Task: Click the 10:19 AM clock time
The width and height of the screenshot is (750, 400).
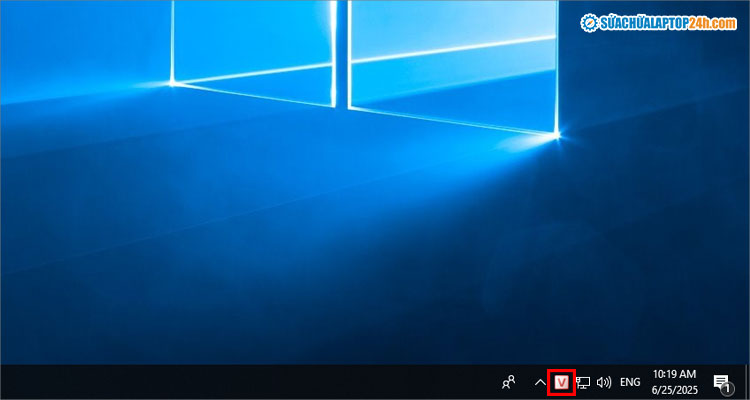Action: click(x=672, y=374)
